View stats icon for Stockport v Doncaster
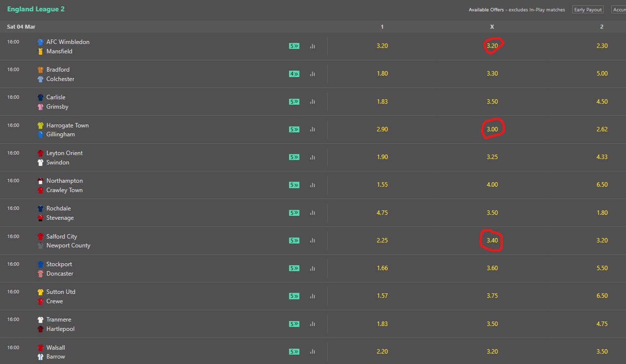Screen dimensions: 626x364 point(312,268)
